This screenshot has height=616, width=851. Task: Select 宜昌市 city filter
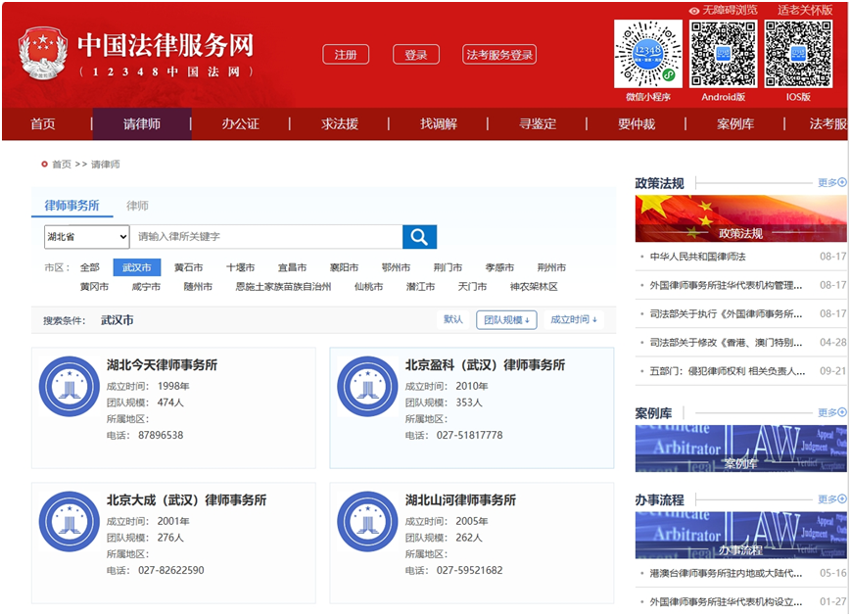pyautogui.click(x=292, y=267)
